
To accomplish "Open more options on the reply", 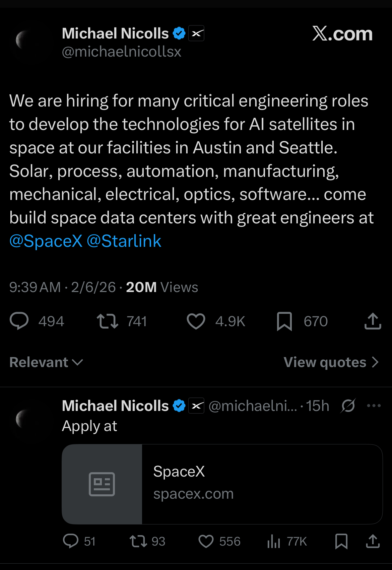I will [x=374, y=406].
